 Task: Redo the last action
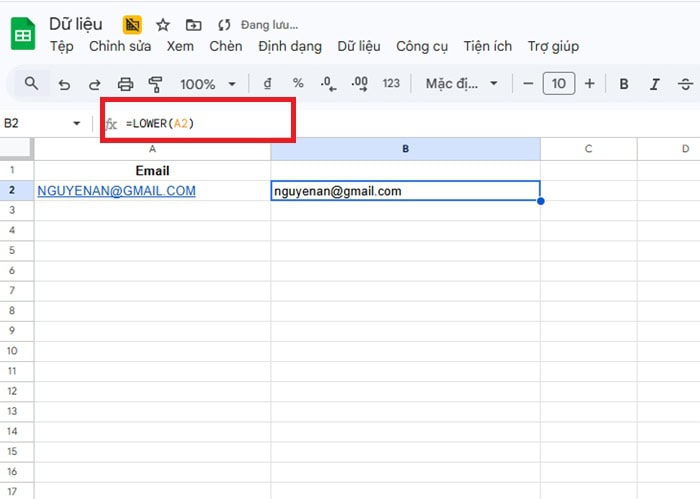point(95,84)
